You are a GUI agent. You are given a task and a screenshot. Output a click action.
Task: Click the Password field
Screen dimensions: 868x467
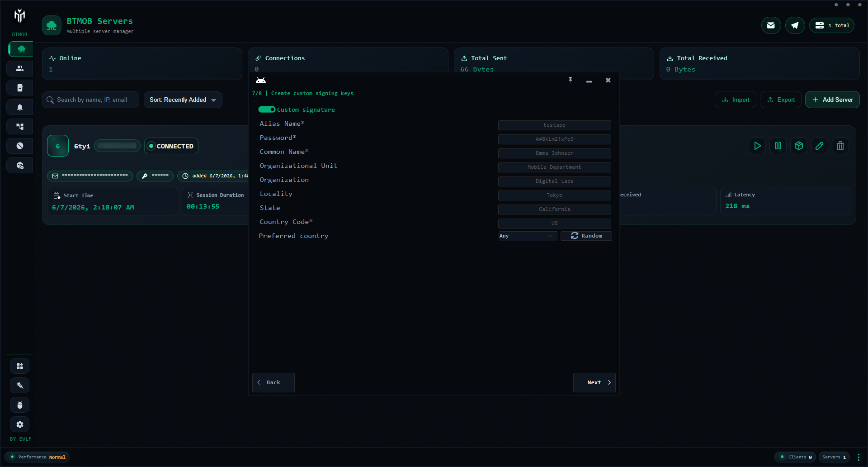click(x=555, y=139)
